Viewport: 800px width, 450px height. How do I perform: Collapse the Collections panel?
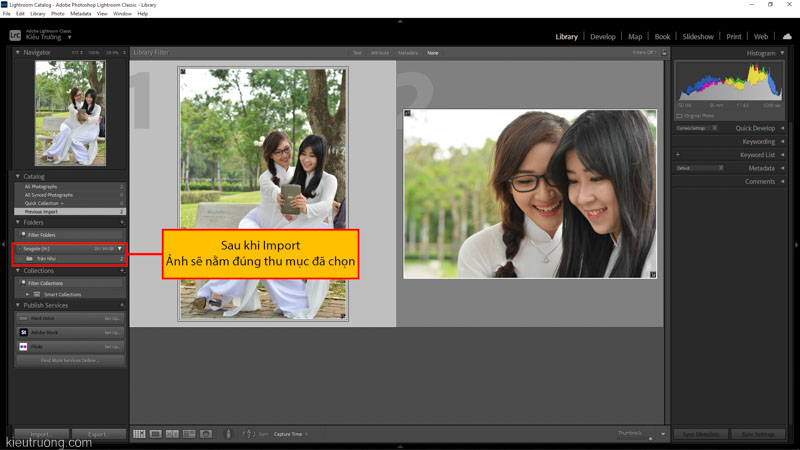tap(17, 270)
